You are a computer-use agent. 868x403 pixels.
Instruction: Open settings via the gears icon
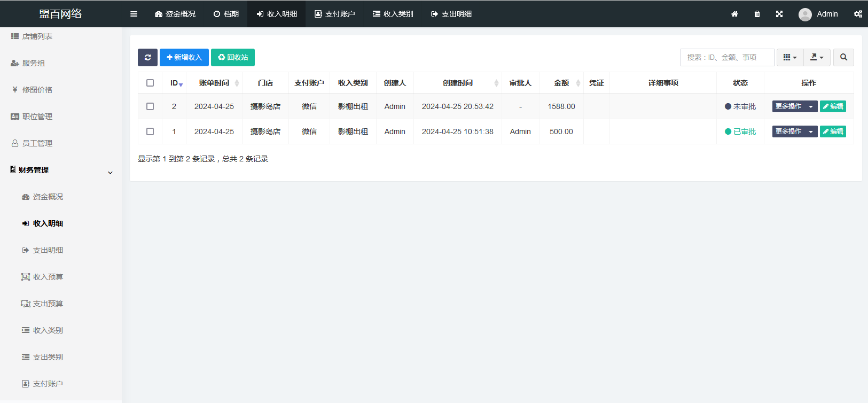click(858, 14)
